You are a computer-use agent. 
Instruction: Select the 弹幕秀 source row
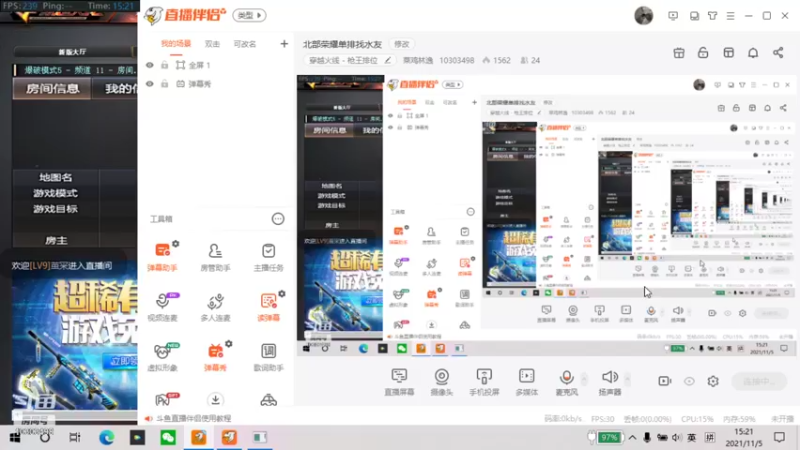(x=215, y=84)
